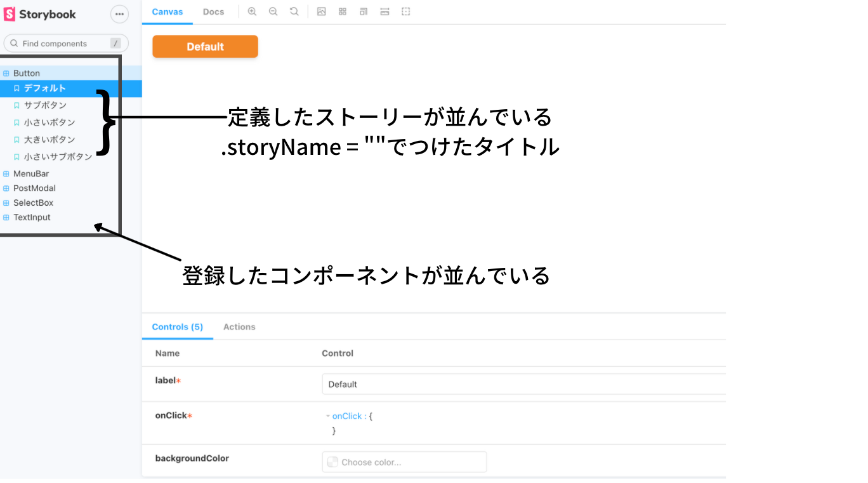Toggle the grid overlay icon
This screenshot has height=483, width=868.
(343, 11)
